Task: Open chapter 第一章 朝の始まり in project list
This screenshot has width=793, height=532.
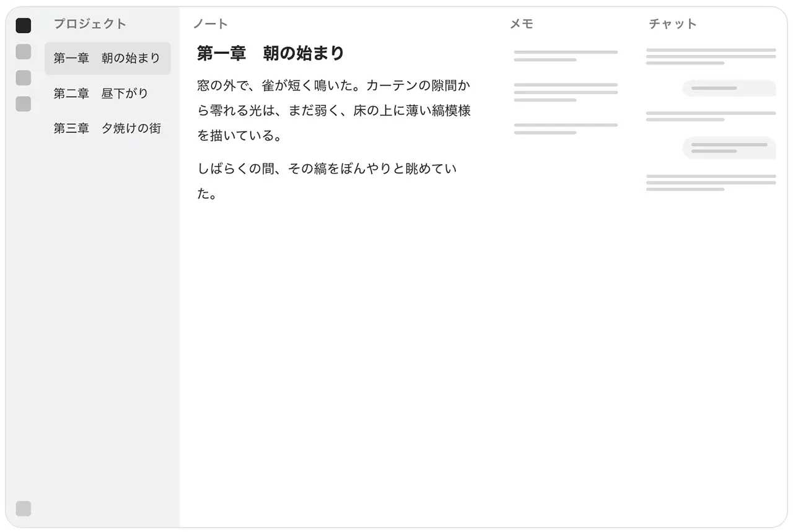Action: tap(108, 58)
